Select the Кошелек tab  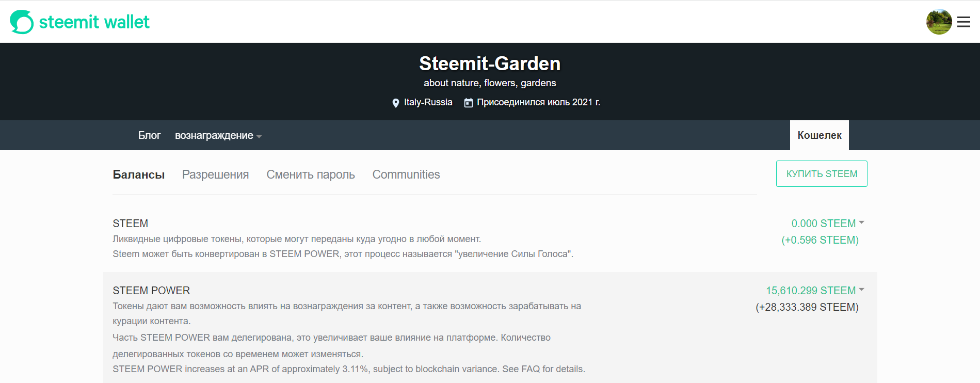pyautogui.click(x=820, y=135)
